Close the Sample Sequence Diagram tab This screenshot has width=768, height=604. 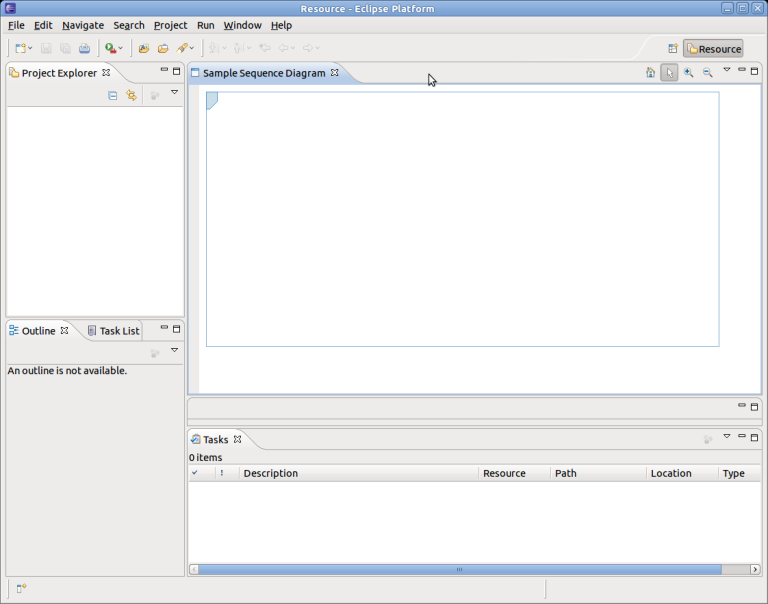tap(335, 73)
